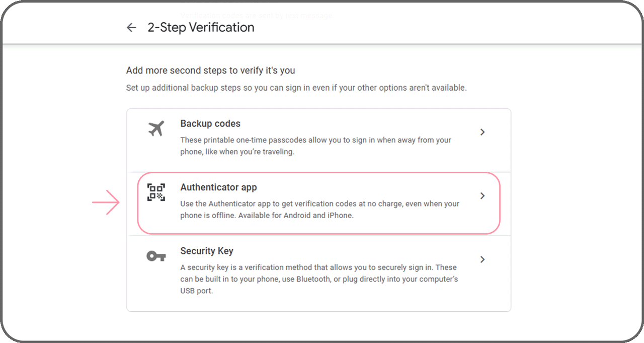Viewport: 644px width, 343px height.
Task: Open Authenticator app using its right chevron
Action: [482, 196]
